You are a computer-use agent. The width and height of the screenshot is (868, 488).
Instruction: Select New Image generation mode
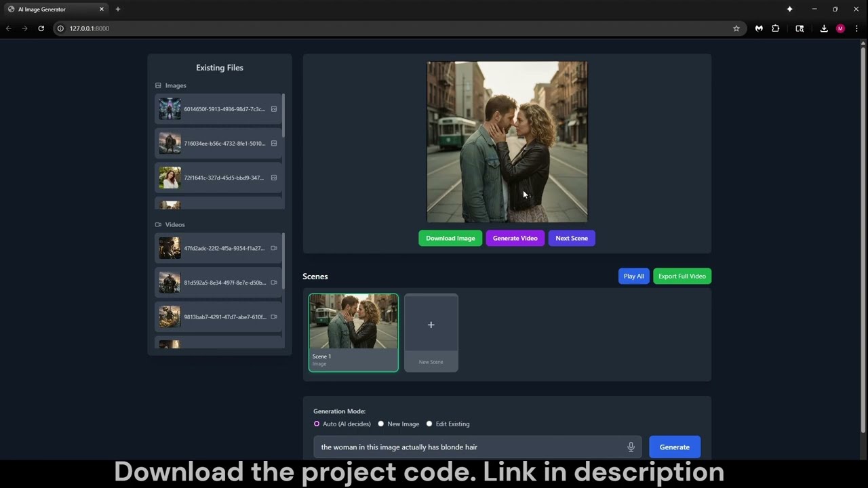pos(381,424)
